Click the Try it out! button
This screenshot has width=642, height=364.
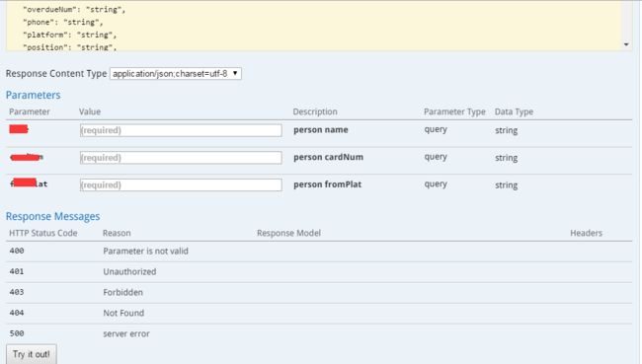tap(32, 354)
